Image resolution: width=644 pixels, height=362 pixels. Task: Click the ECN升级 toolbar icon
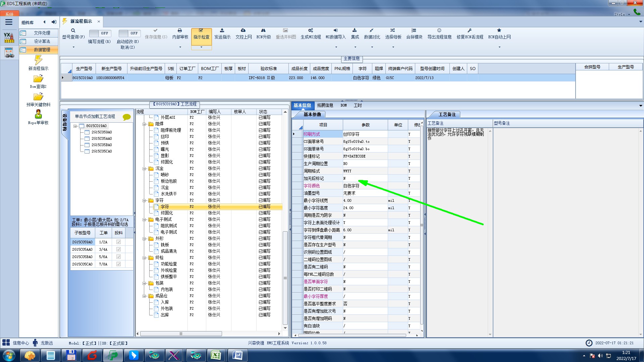click(263, 31)
